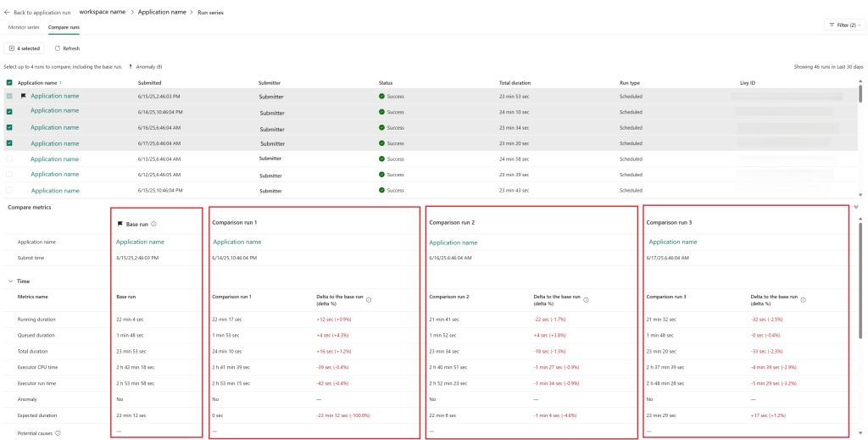Collapse the Time metrics section

click(11, 281)
